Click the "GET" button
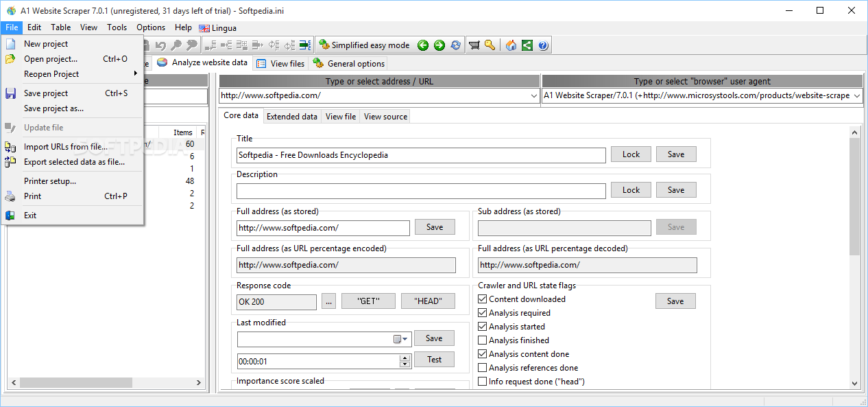 (368, 301)
